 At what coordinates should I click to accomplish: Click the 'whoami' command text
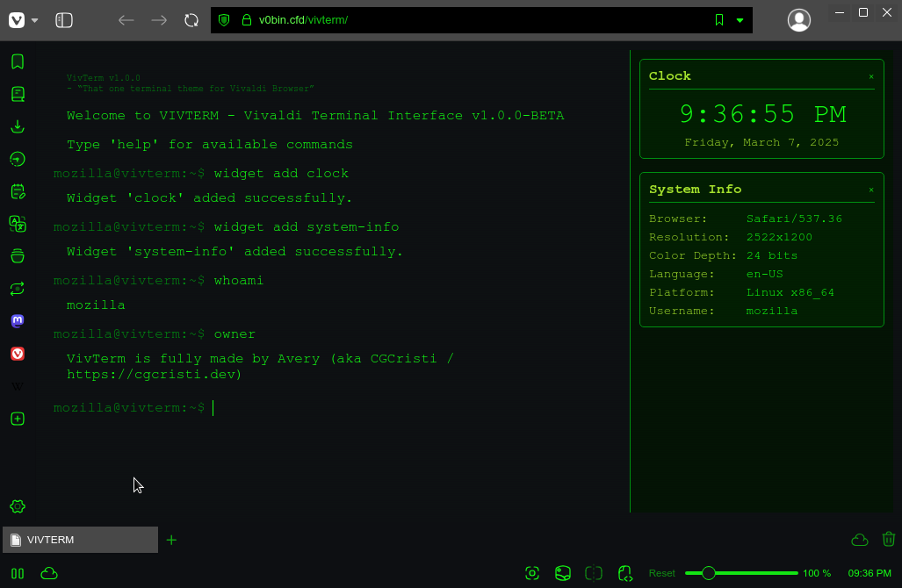click(239, 281)
